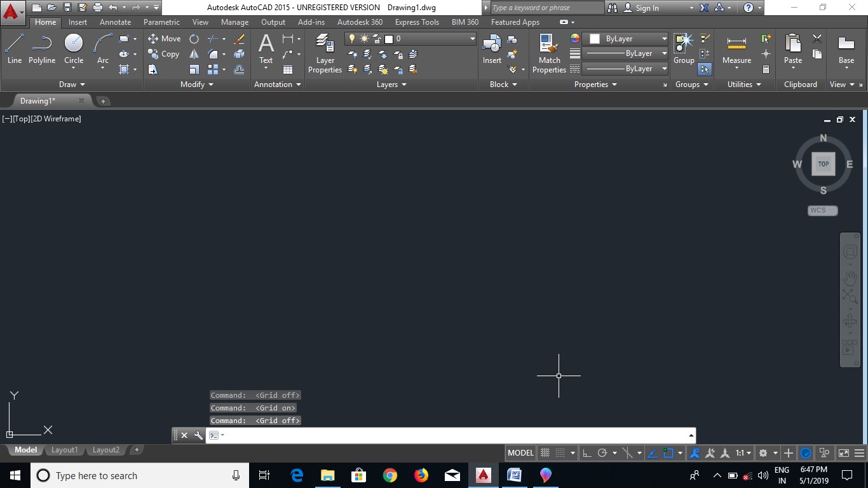The width and height of the screenshot is (868, 488).
Task: Click the Erase tool icon
Action: (x=240, y=39)
